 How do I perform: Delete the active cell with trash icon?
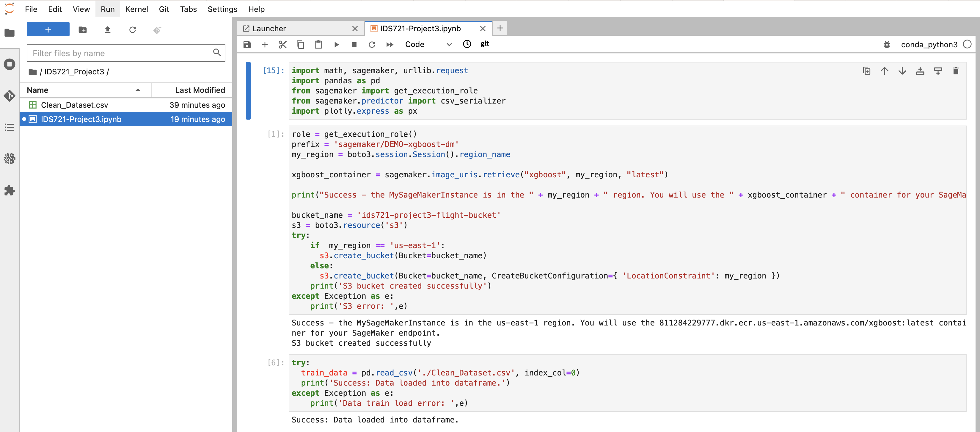tap(955, 71)
